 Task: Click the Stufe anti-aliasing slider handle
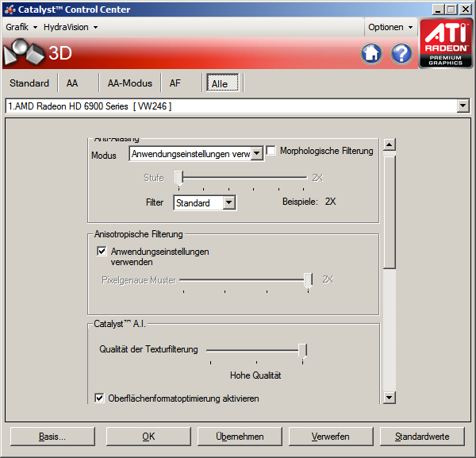point(178,178)
